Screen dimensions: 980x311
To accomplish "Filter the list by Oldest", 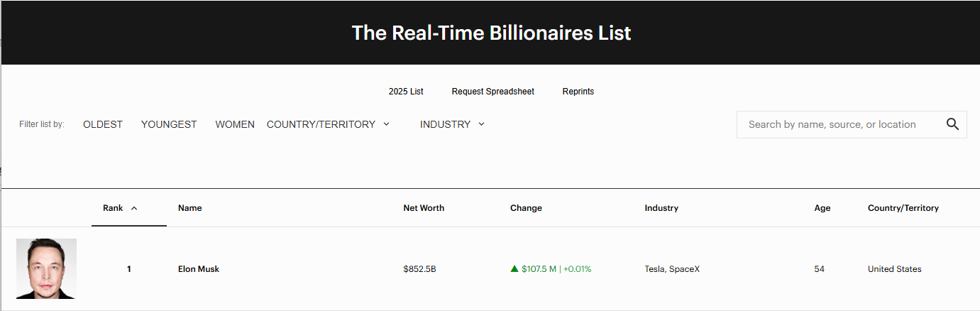I will tap(103, 124).
